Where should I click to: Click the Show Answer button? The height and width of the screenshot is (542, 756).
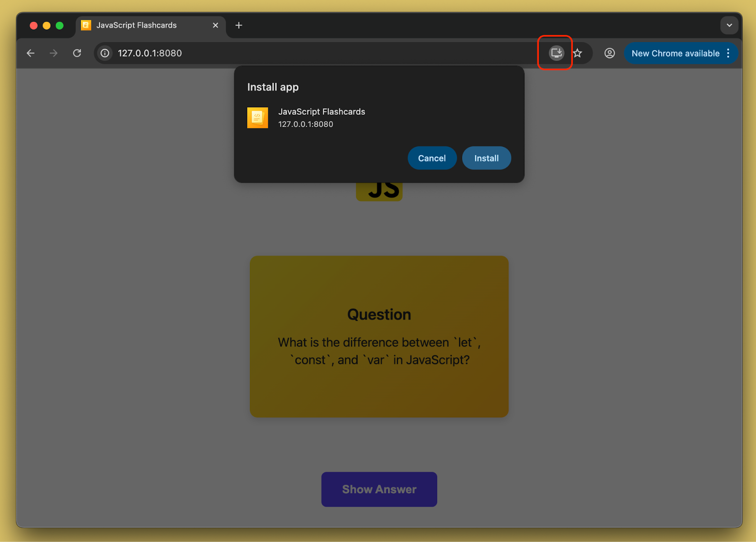click(379, 489)
